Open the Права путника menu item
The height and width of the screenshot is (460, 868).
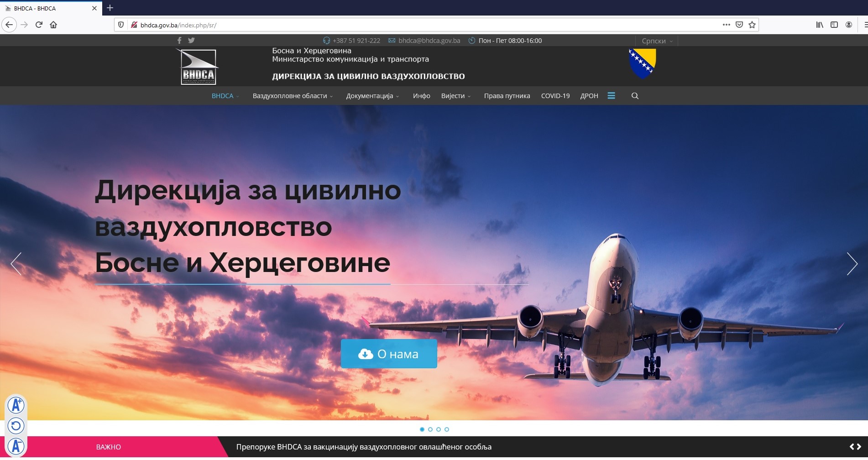(507, 96)
